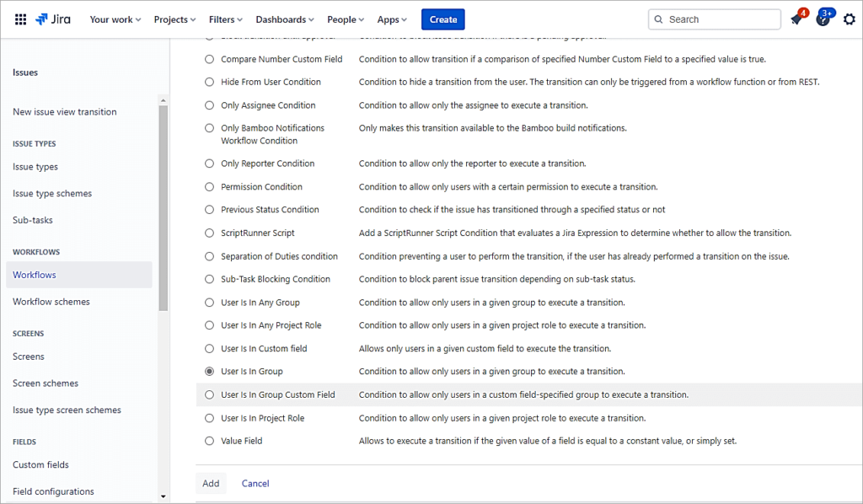Open Jira settings with the gear icon
Viewport: 863px width, 504px height.
[849, 19]
